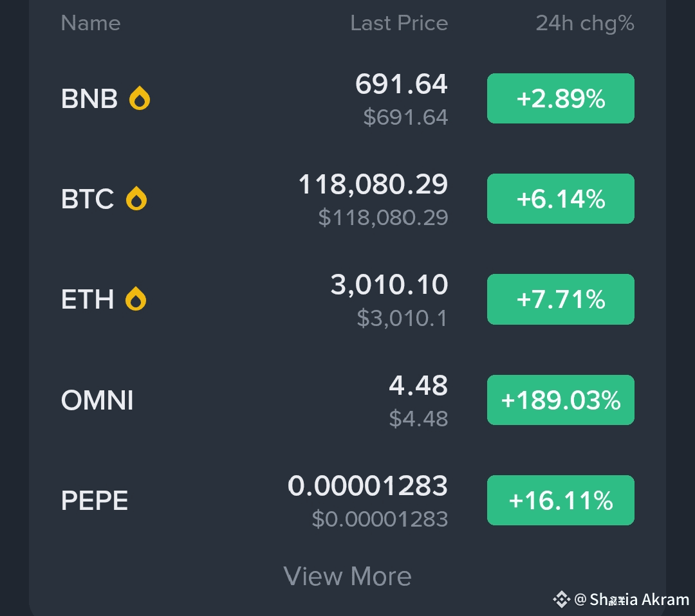Click the +6.14% change badge for BTC
This screenshot has height=616, width=695.
pyautogui.click(x=561, y=199)
